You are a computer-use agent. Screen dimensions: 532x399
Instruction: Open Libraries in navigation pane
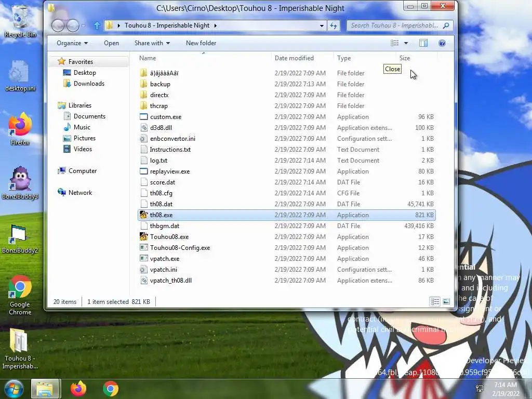tap(79, 105)
